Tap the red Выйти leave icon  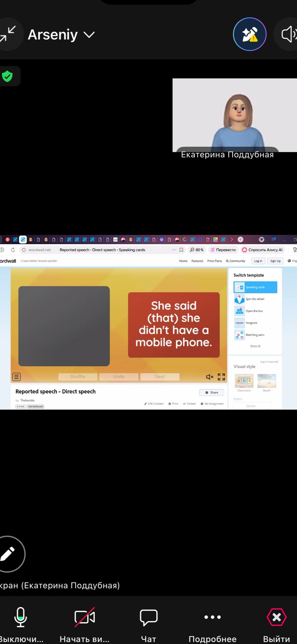[x=277, y=617]
